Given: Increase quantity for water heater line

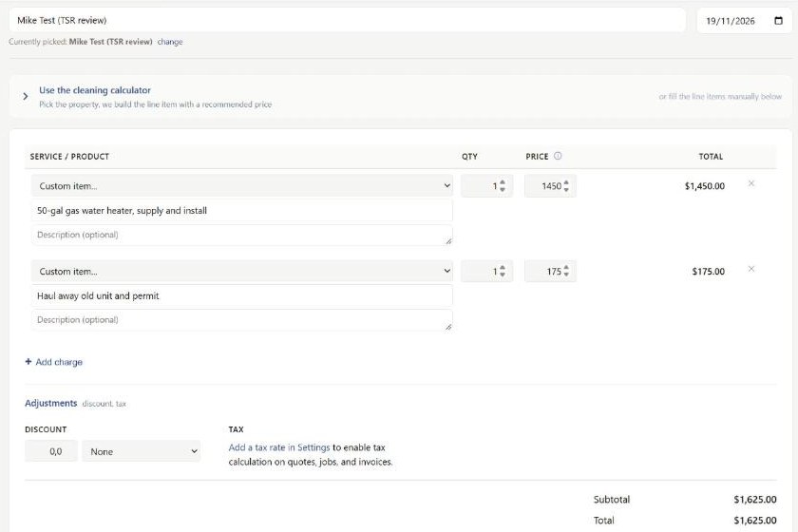Looking at the screenshot, I should coord(503,182).
